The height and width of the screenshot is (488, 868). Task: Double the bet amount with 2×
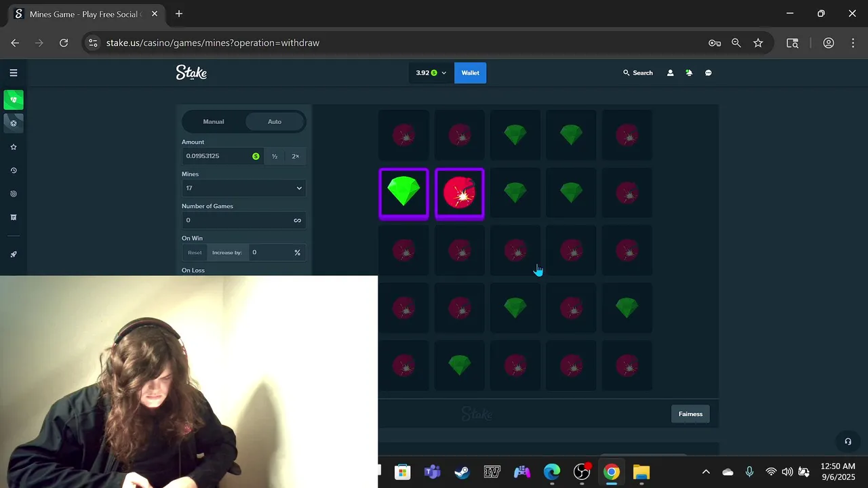pyautogui.click(x=296, y=156)
